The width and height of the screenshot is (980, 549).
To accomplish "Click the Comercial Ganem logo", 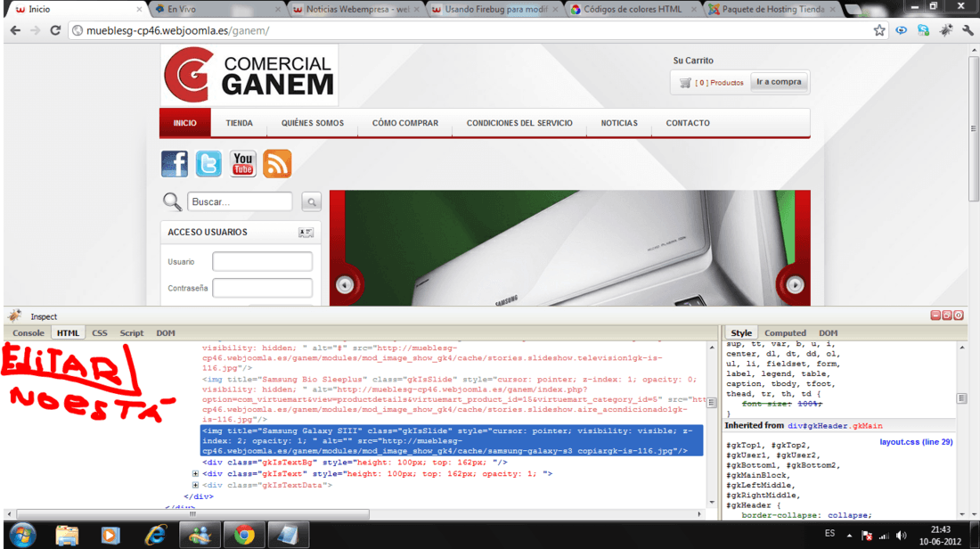I will (x=249, y=75).
